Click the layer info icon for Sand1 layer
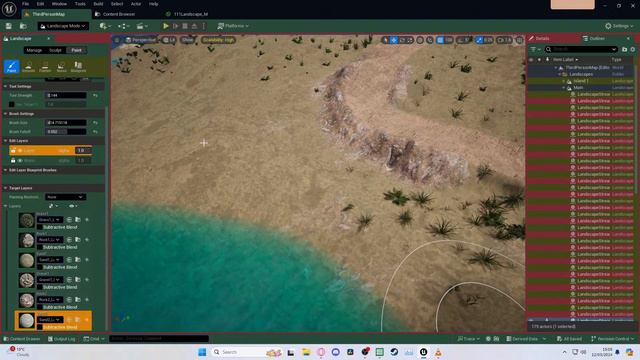The width and height of the screenshot is (640, 360). 69,260
